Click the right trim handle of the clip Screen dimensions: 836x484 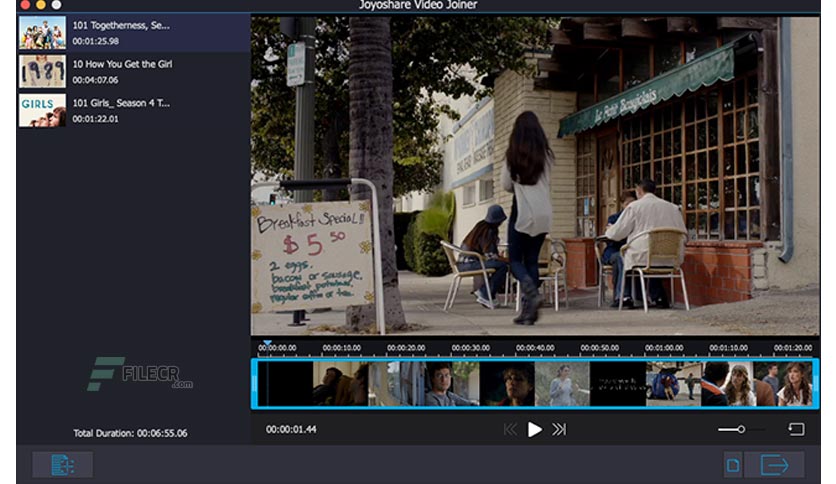click(x=816, y=384)
